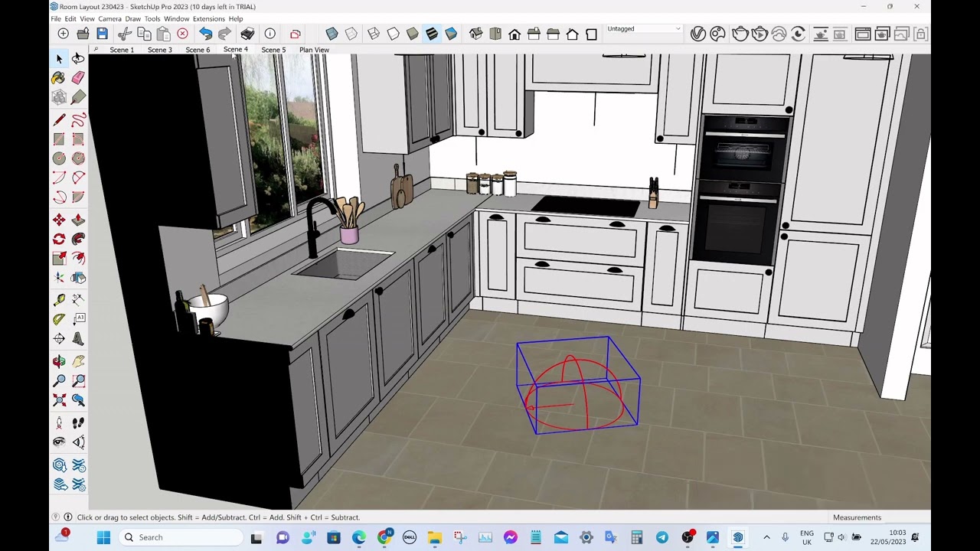Activate the Line pencil tool
This screenshot has height=551, width=980.
59,120
